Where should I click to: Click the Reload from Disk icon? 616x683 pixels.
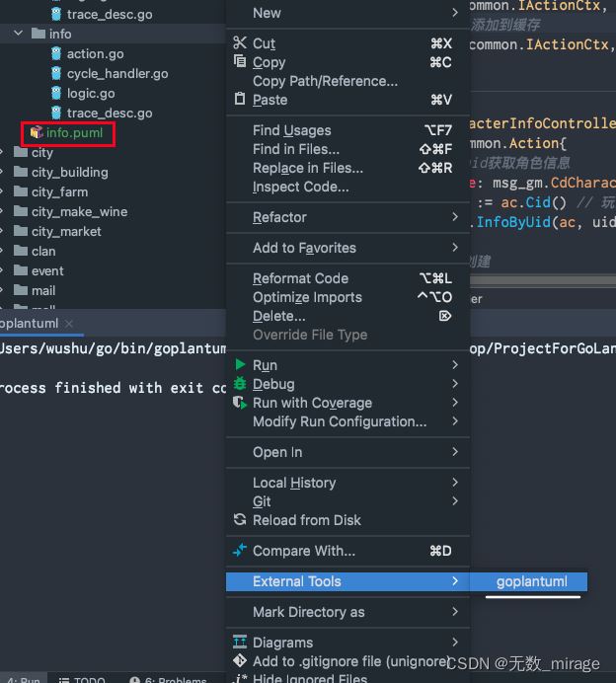[240, 520]
